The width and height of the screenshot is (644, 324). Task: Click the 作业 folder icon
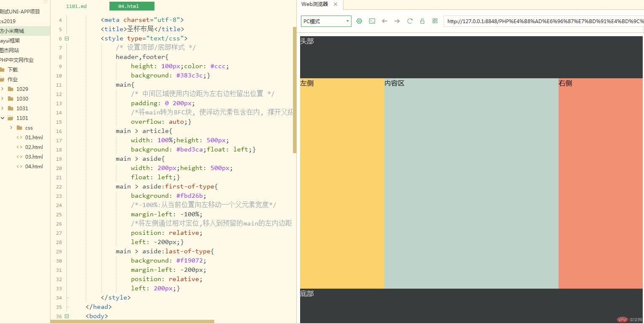[2, 80]
